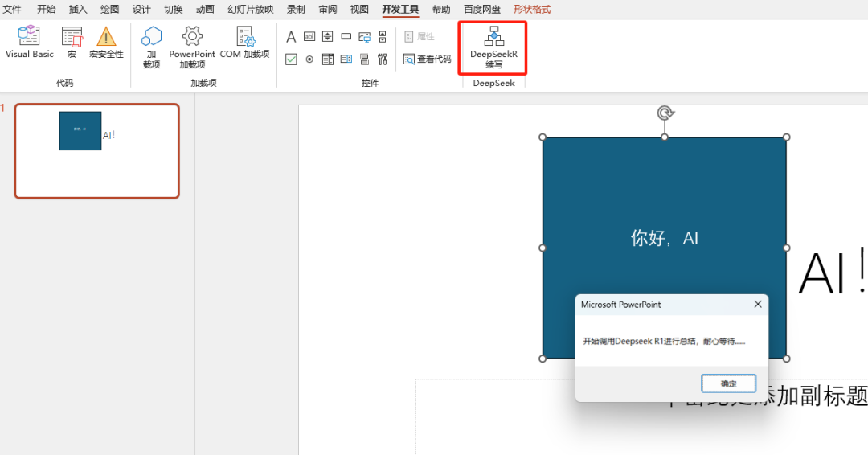Insert a Scroll Bar control
Viewport: 868px width, 455px height.
click(x=383, y=36)
